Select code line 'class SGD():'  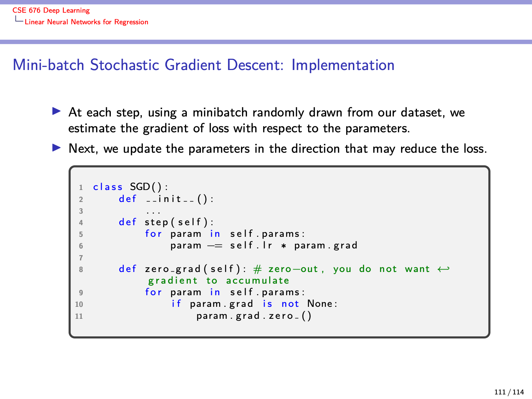(x=131, y=187)
